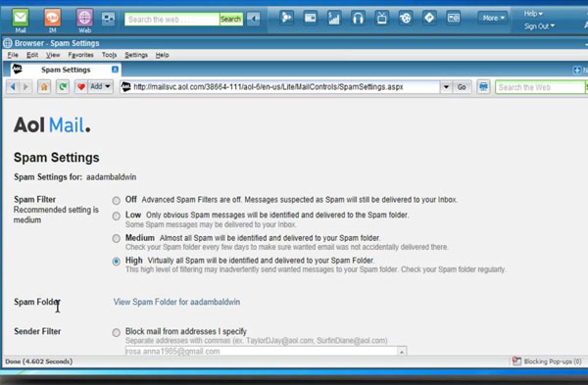Click the Aol Mail logo
This screenshot has width=588, height=385.
click(52, 124)
